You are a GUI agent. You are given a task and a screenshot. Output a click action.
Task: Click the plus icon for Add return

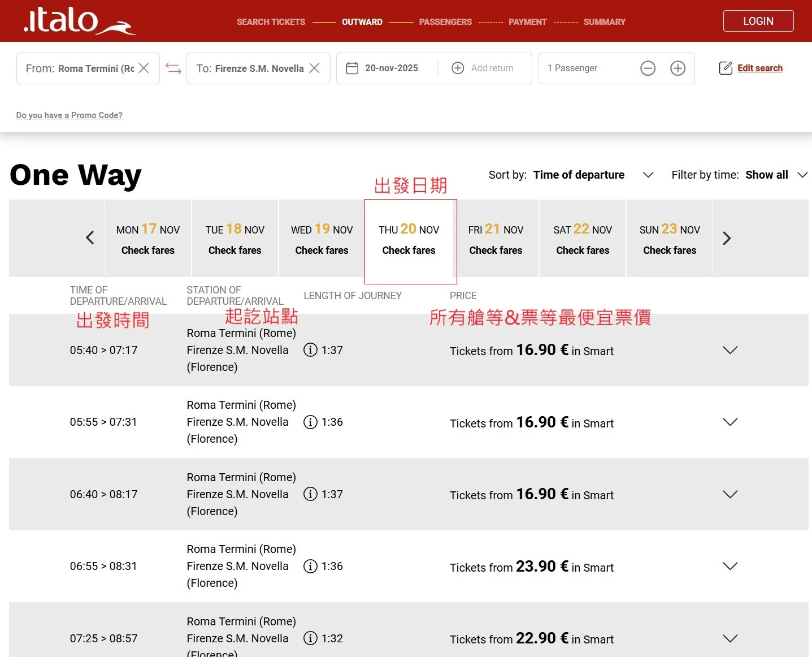[x=458, y=68]
